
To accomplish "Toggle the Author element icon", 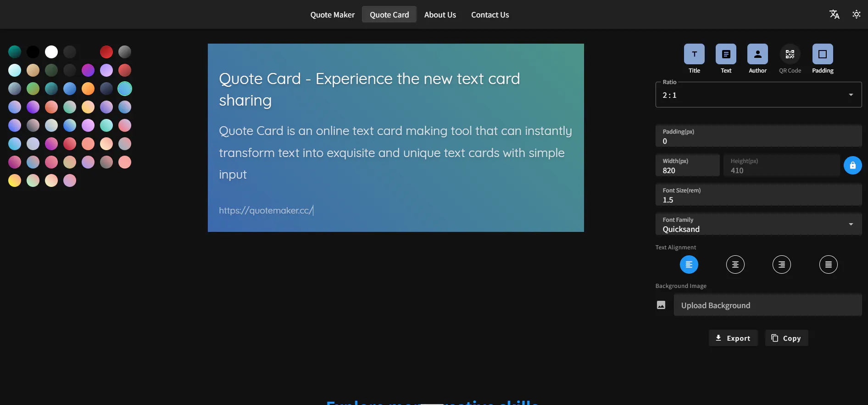I will coord(757,54).
